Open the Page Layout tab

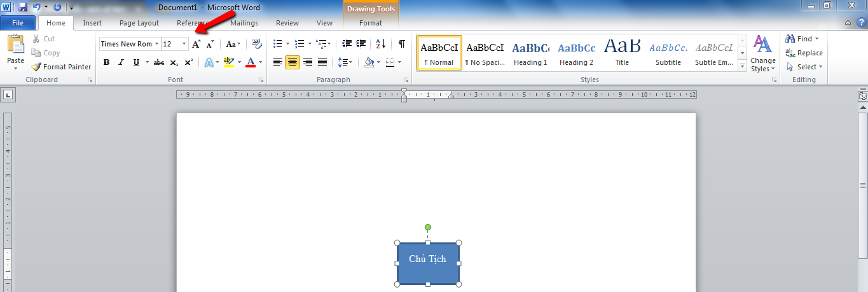[139, 23]
